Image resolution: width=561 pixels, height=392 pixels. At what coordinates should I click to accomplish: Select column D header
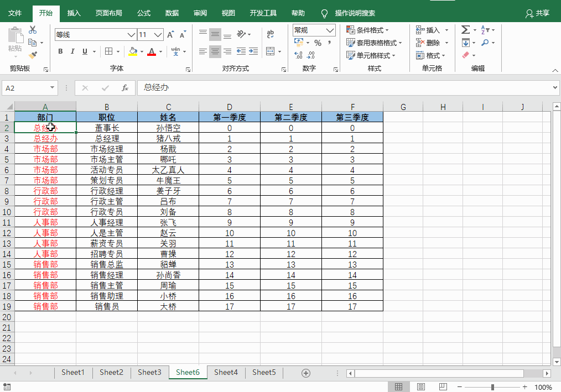pyautogui.click(x=230, y=107)
